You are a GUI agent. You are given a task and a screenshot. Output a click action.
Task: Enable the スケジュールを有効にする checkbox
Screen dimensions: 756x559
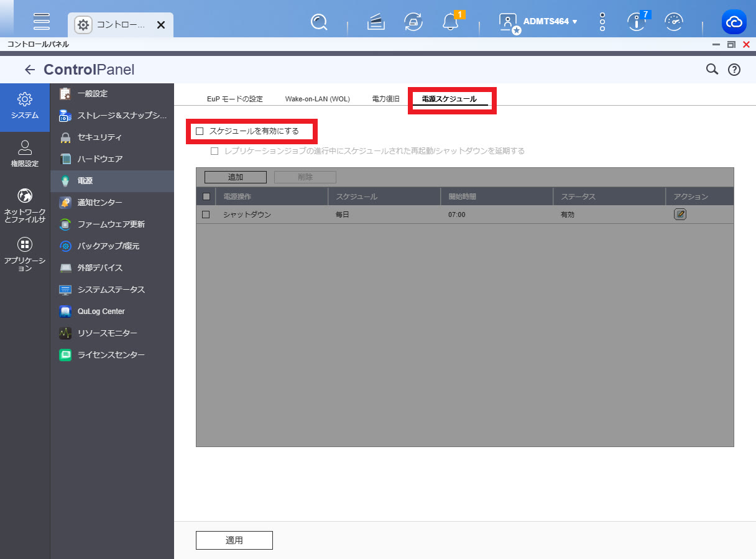click(x=200, y=131)
